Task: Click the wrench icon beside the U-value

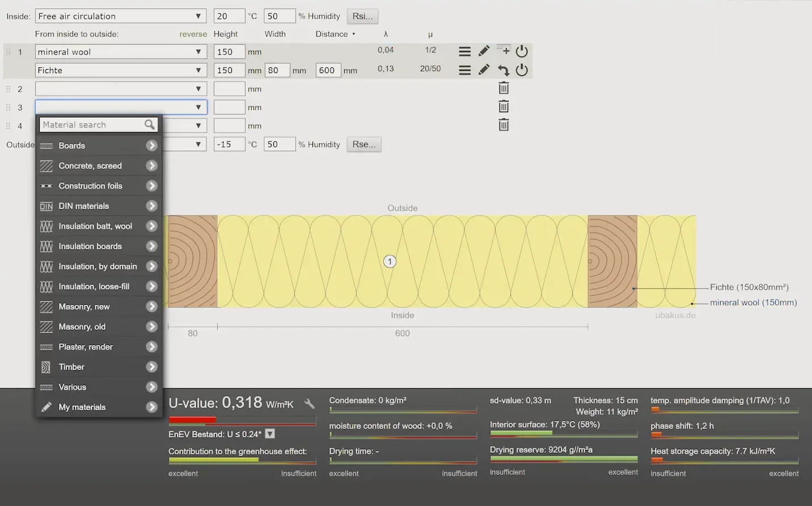Action: click(x=310, y=403)
